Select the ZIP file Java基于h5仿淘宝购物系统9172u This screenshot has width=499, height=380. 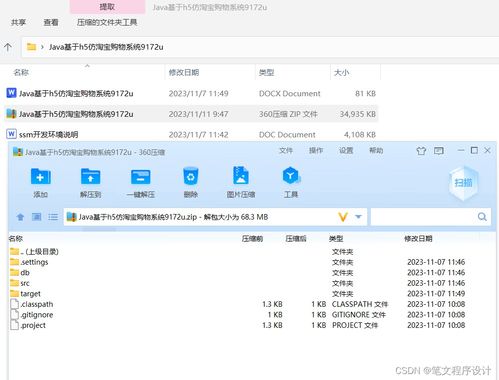[192, 114]
